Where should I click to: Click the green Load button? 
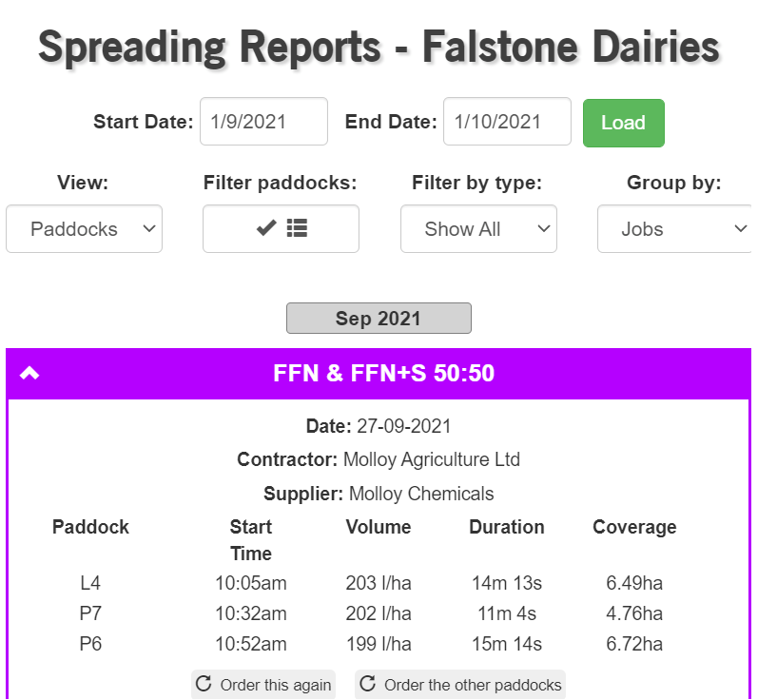coord(623,123)
